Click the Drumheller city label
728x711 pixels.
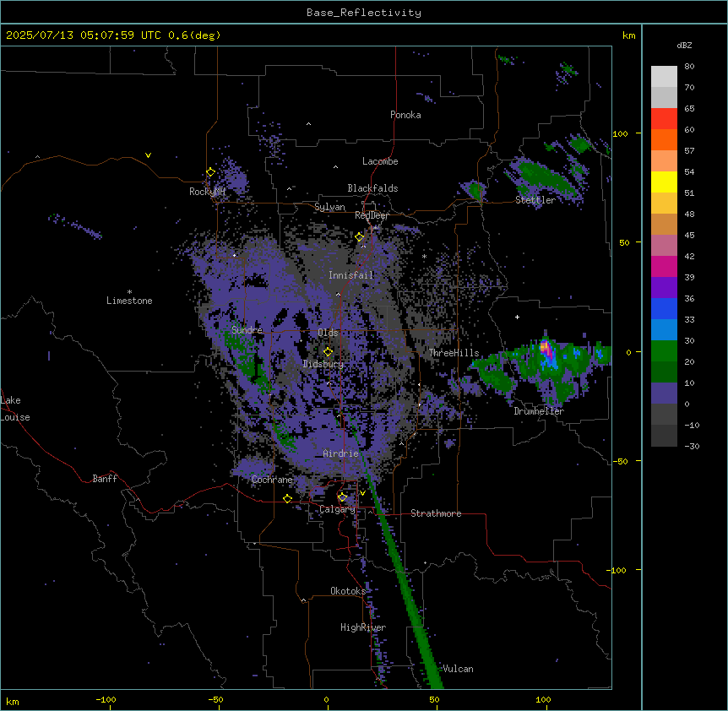[539, 411]
